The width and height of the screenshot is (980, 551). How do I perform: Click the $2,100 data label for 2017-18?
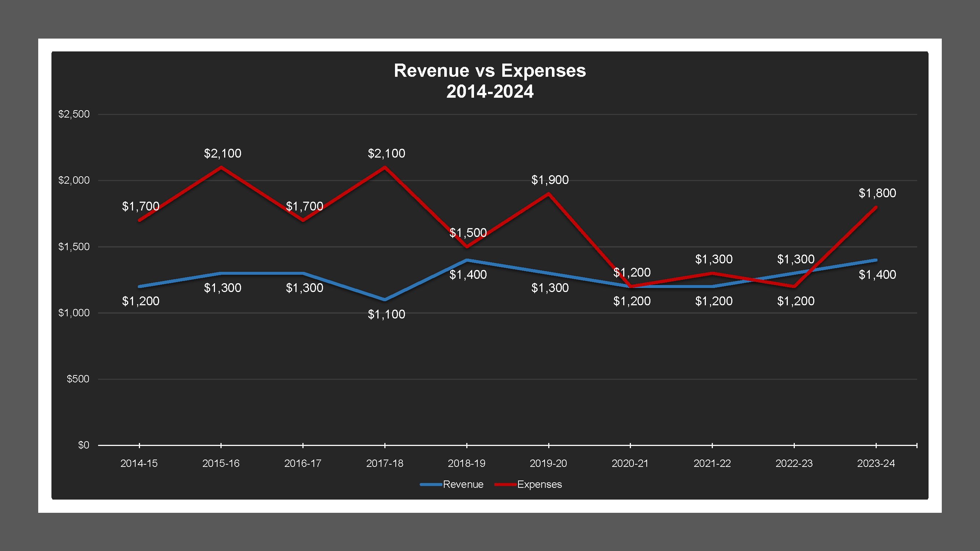(x=387, y=154)
